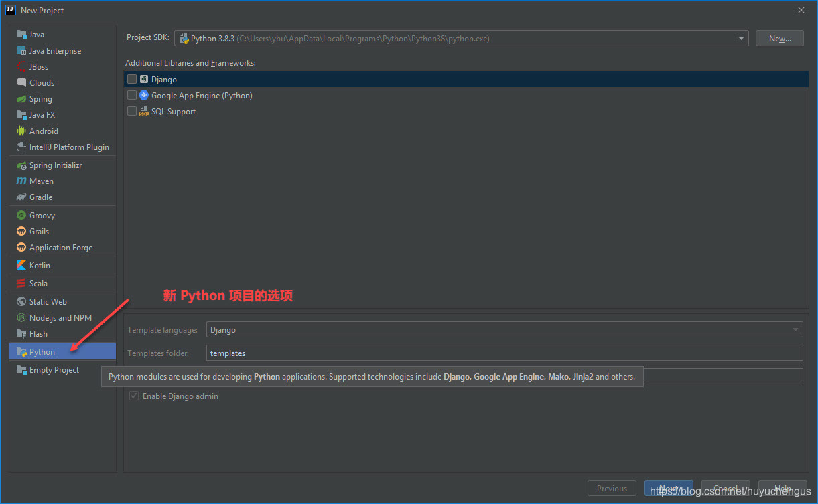Image resolution: width=818 pixels, height=504 pixels.
Task: Click the Next button
Action: pyautogui.click(x=669, y=489)
